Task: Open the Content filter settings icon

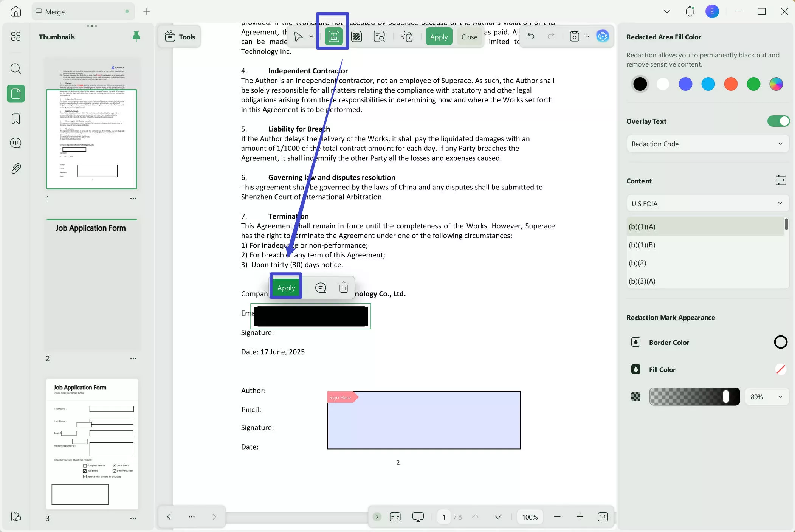Action: [x=781, y=180]
